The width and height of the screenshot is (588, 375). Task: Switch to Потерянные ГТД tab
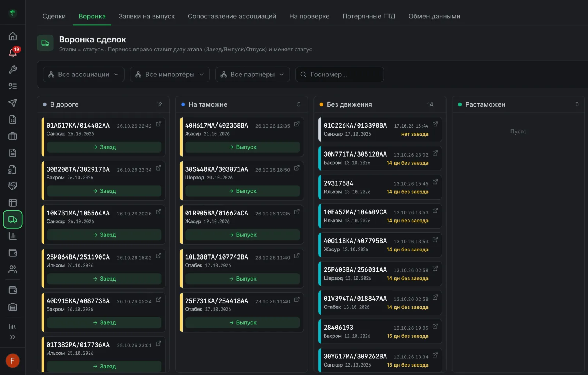click(x=369, y=16)
